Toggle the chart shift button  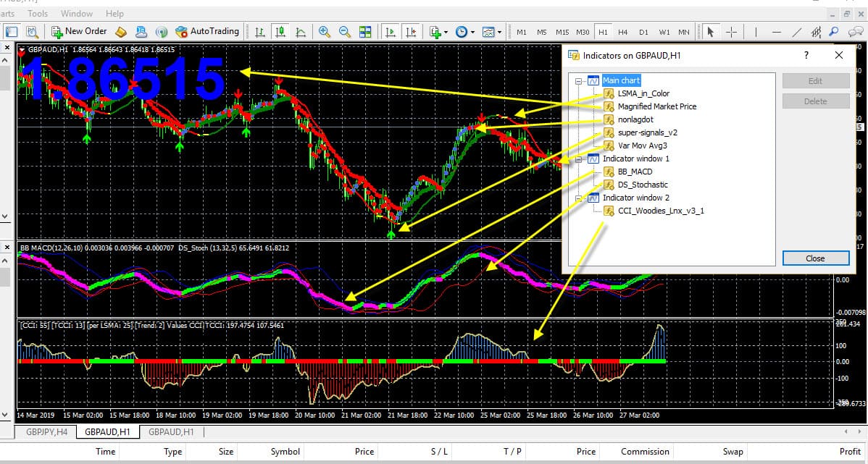pos(412,32)
